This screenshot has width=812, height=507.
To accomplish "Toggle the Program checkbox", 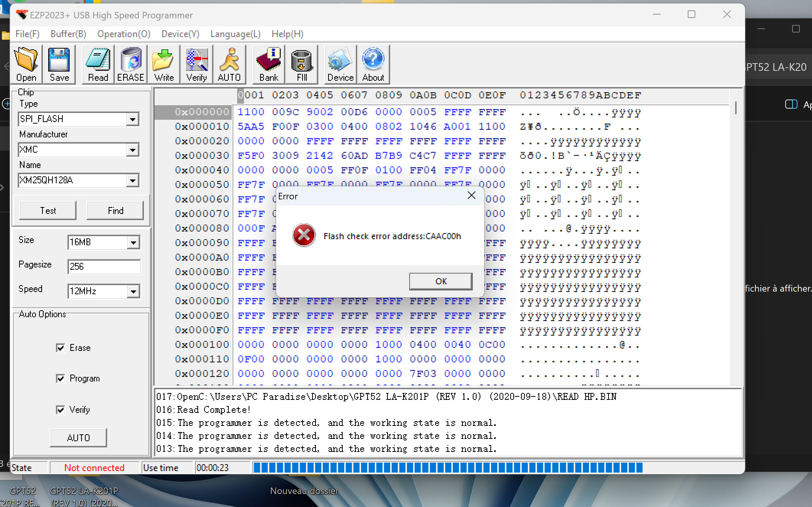I will pyautogui.click(x=60, y=378).
